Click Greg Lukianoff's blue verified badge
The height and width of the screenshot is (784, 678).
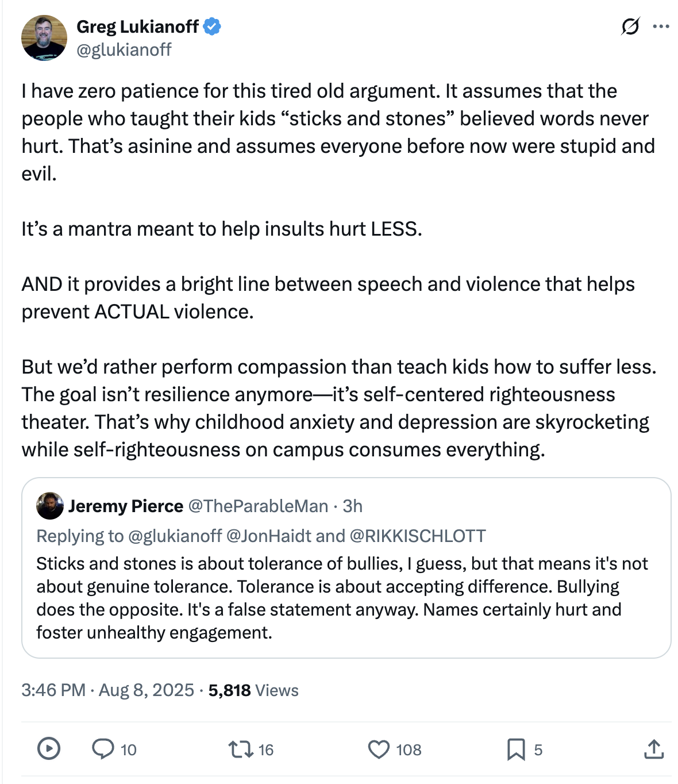(x=213, y=26)
